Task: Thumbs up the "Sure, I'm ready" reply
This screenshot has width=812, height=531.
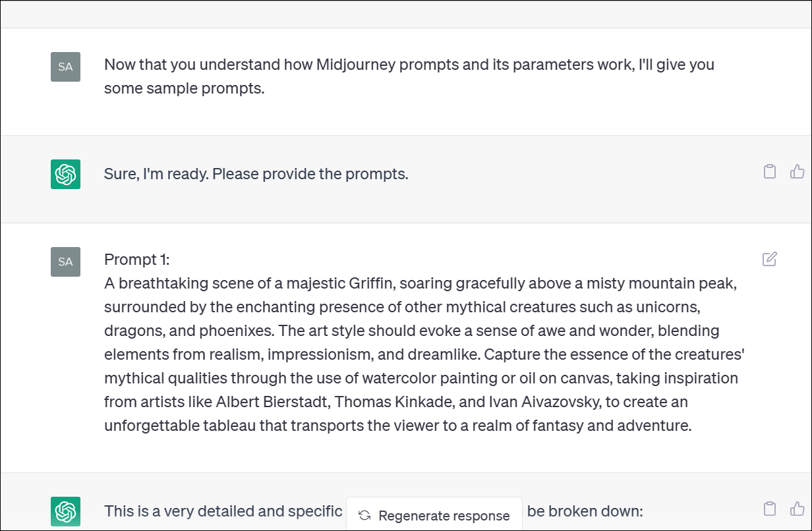Action: tap(797, 172)
